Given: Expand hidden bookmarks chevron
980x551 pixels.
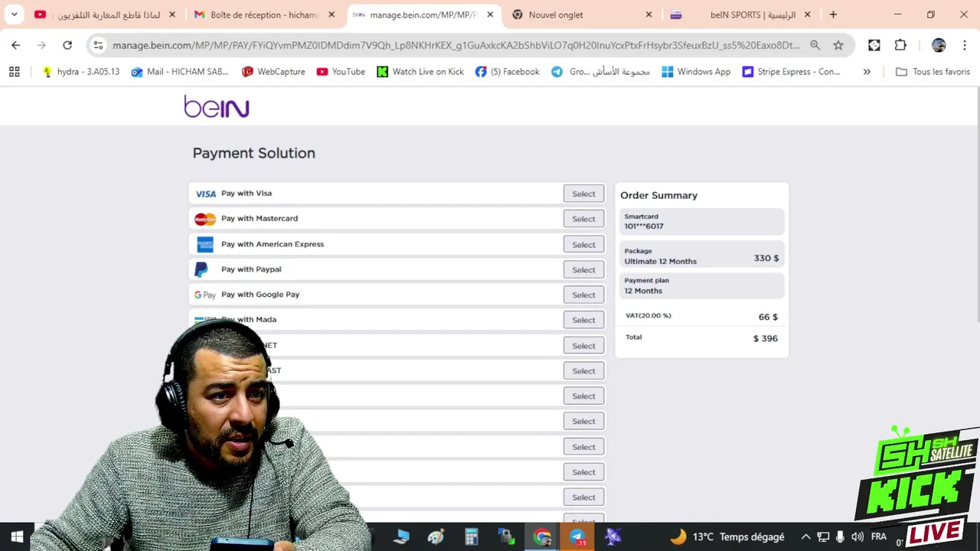Looking at the screenshot, I should (x=867, y=72).
